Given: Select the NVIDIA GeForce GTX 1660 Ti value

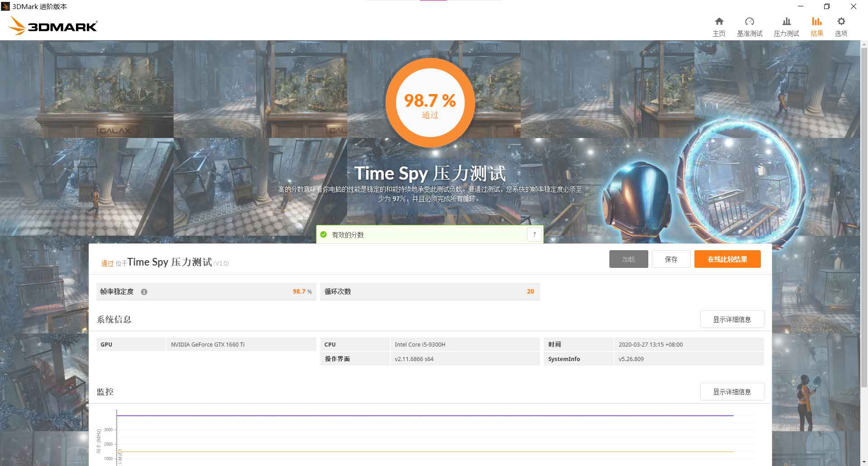Looking at the screenshot, I should [x=208, y=345].
